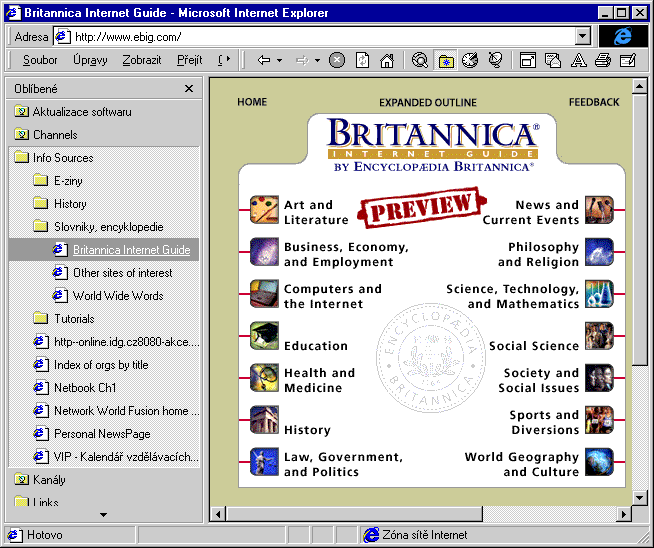
Task: Open the Forward button history dropdown arrow
Action: coord(317,60)
